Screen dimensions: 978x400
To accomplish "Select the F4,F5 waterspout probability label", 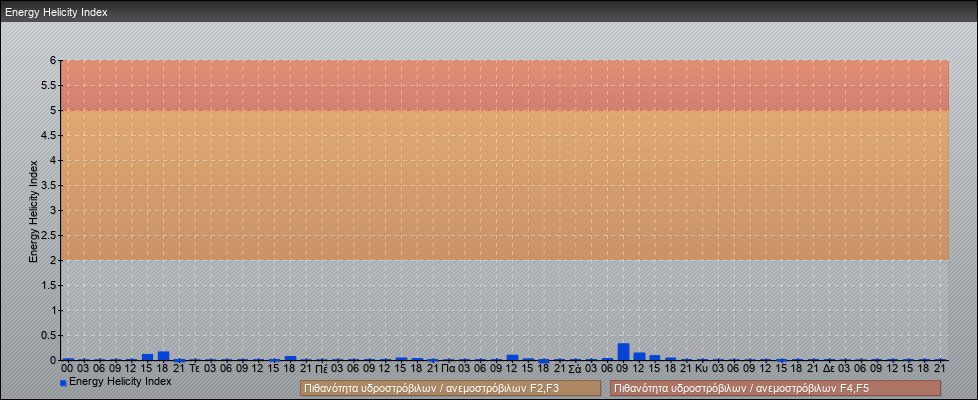I will pos(775,388).
